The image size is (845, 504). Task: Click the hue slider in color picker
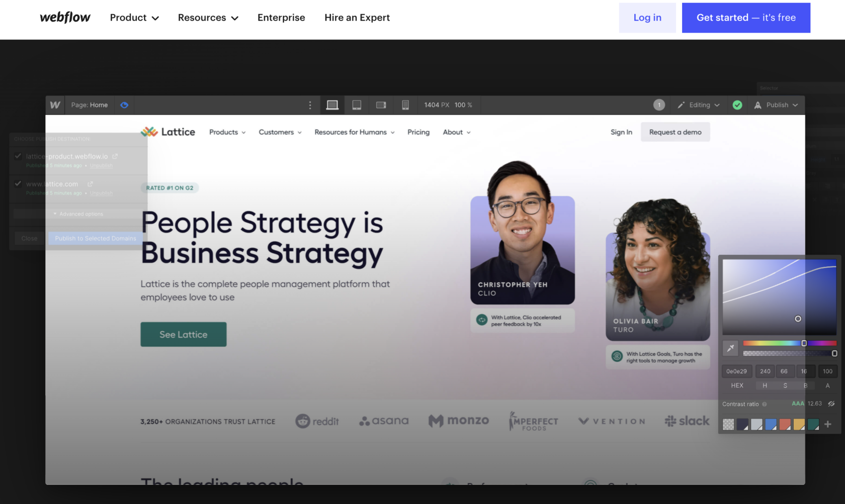pos(790,343)
